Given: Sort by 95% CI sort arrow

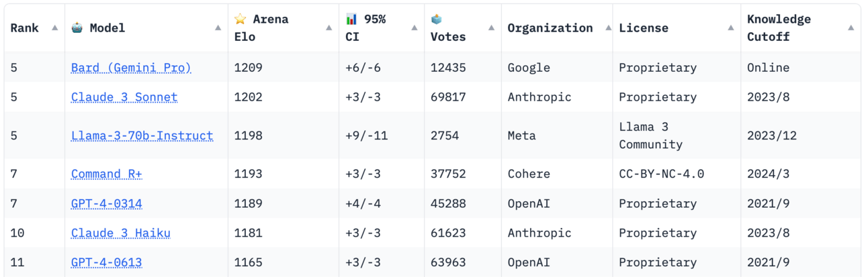Looking at the screenshot, I should click(x=414, y=28).
